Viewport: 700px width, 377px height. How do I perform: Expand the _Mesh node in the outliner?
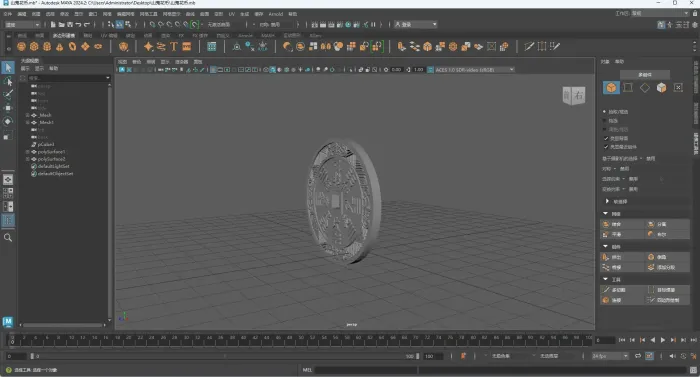[x=28, y=115]
